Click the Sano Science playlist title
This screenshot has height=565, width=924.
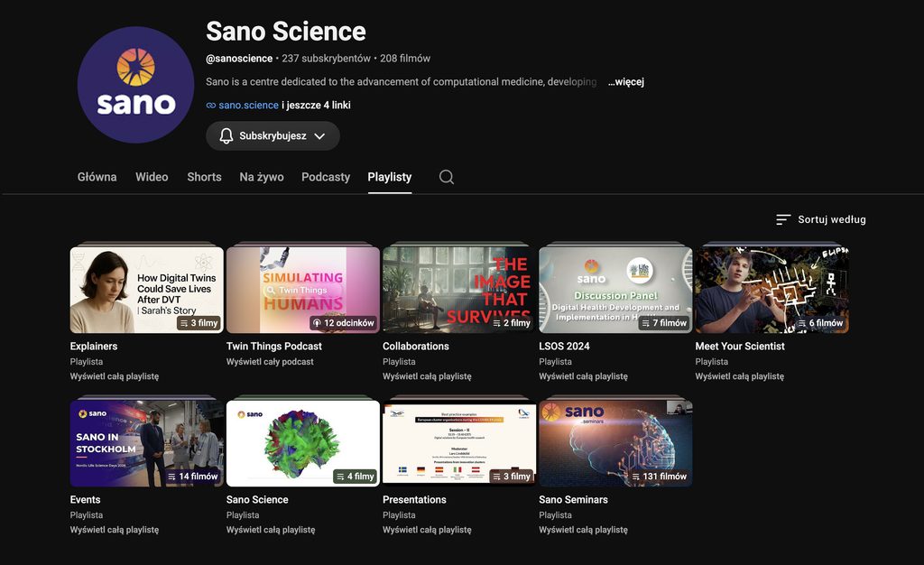tap(257, 500)
